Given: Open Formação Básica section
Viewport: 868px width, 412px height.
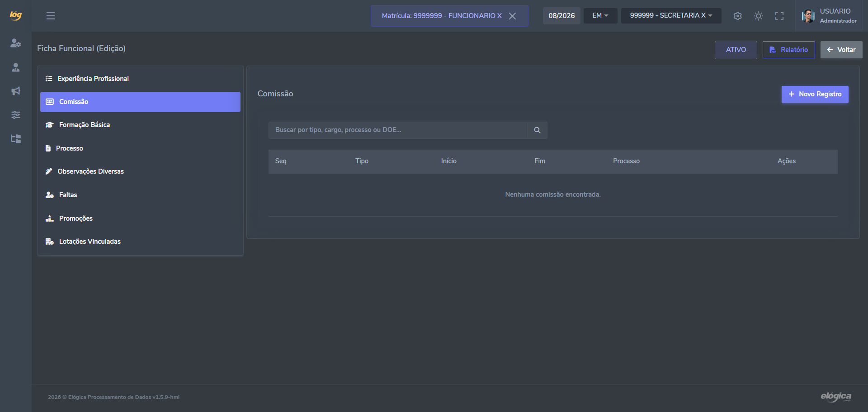Looking at the screenshot, I should [140, 125].
